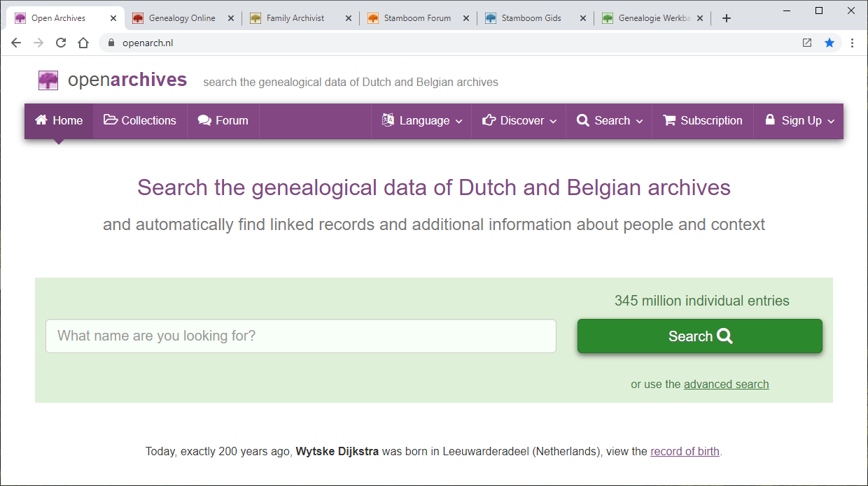Open browser home page icon

(83, 43)
